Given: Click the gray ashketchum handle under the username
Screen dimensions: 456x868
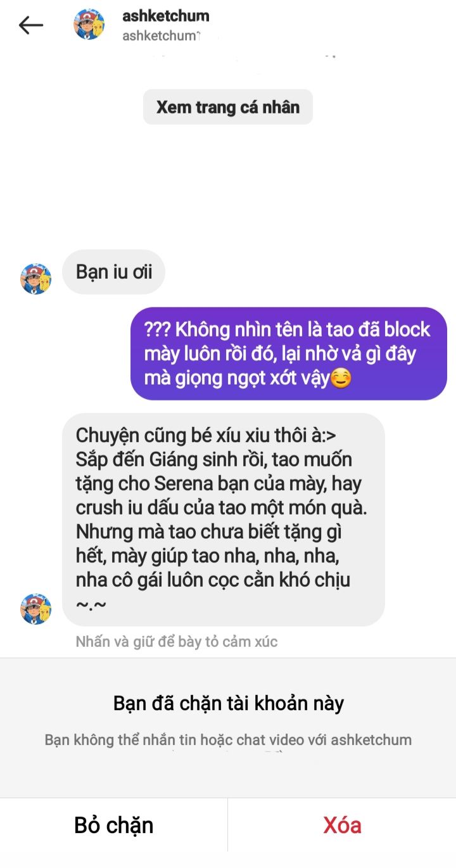Looking at the screenshot, I should click(161, 36).
